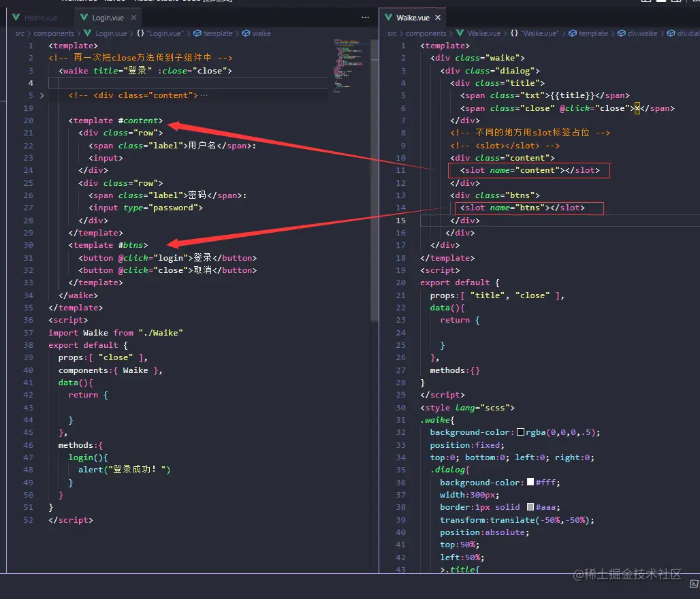Image resolution: width=700 pixels, height=599 pixels.
Task: Click '.dialog{' selector line
Action: pos(449,470)
